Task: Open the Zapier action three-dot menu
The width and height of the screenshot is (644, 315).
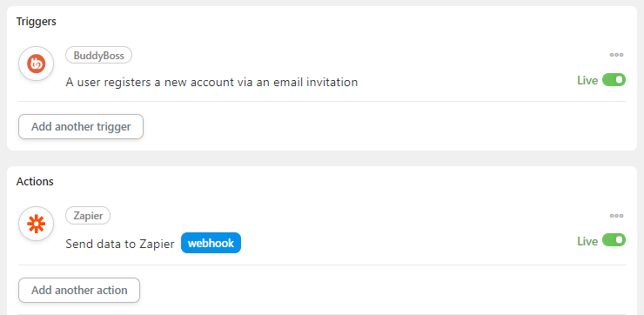Action: pyautogui.click(x=616, y=216)
